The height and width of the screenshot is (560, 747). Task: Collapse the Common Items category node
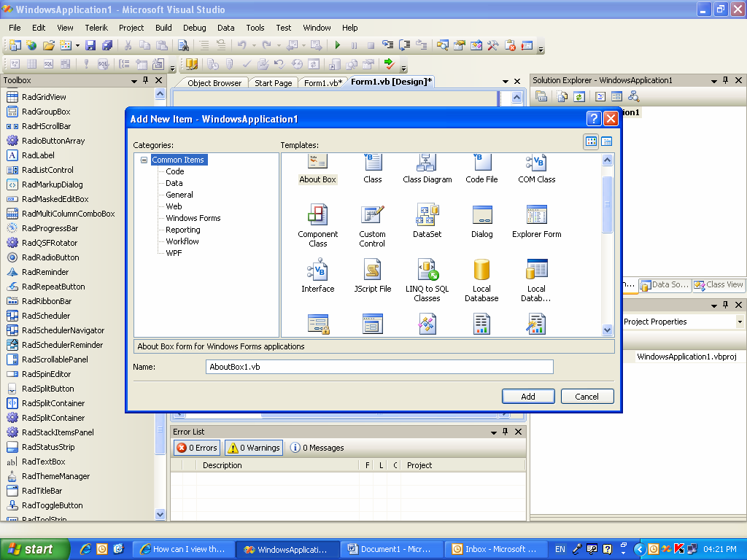144,160
